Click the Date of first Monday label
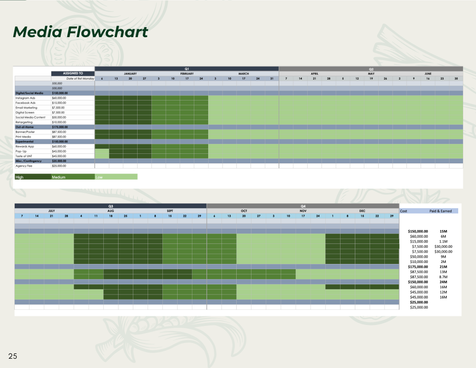 [80, 79]
